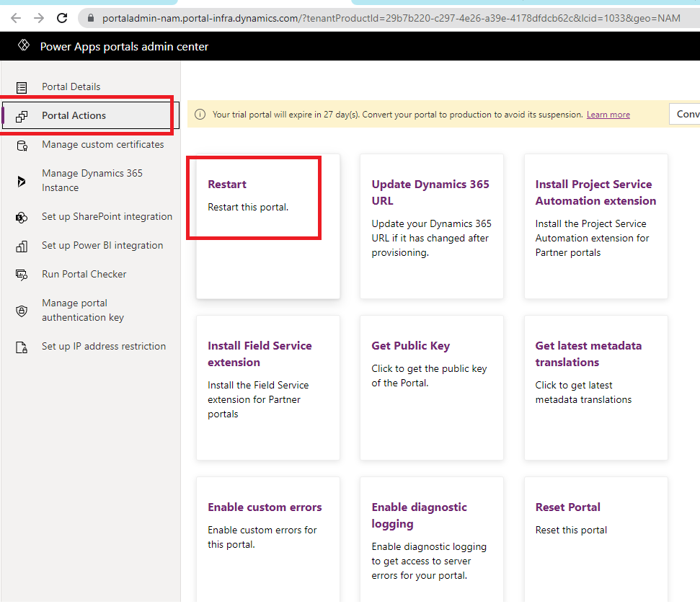Open Get latest metadata translations card
Viewport: 700px width, 604px height.
click(x=596, y=388)
